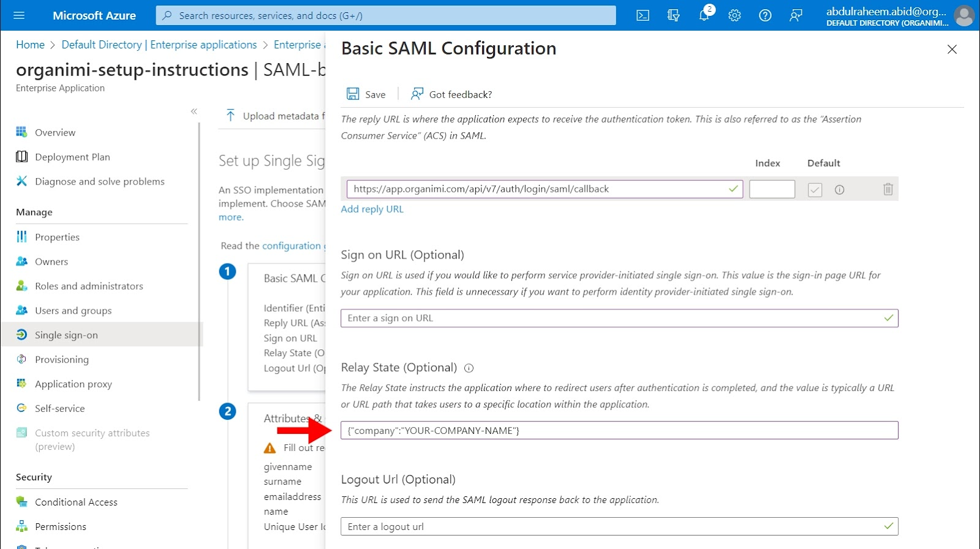Click the 'surname' attribute text

coord(282,482)
